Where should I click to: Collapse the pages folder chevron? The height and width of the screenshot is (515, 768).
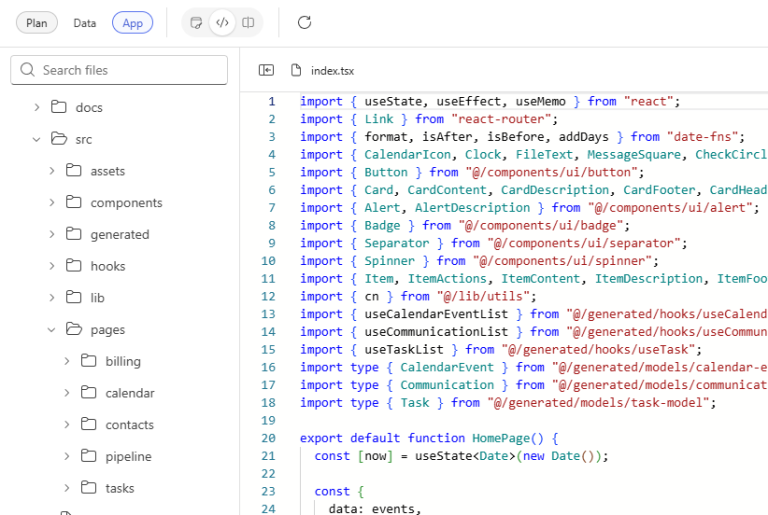click(x=52, y=329)
